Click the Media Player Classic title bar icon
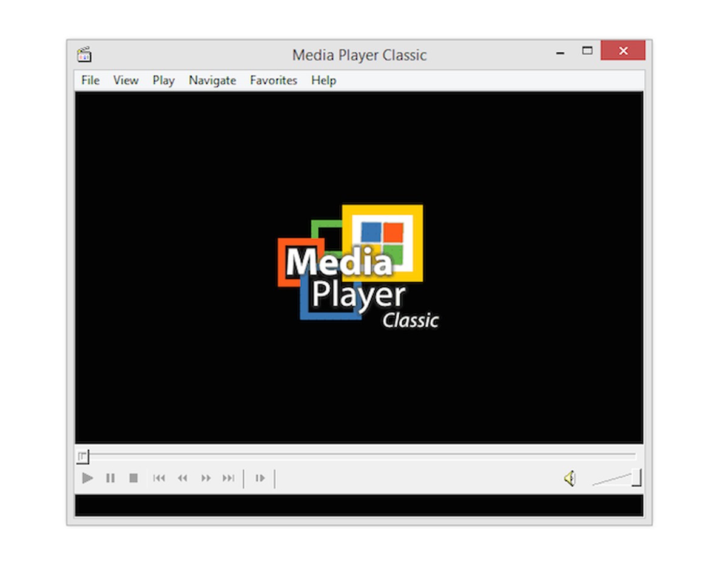The height and width of the screenshot is (565, 728). coord(85,54)
